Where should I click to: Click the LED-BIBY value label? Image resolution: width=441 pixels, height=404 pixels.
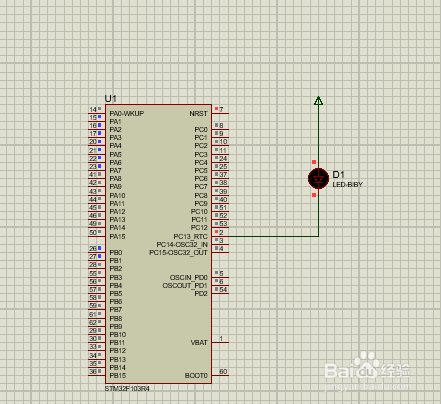tap(347, 184)
